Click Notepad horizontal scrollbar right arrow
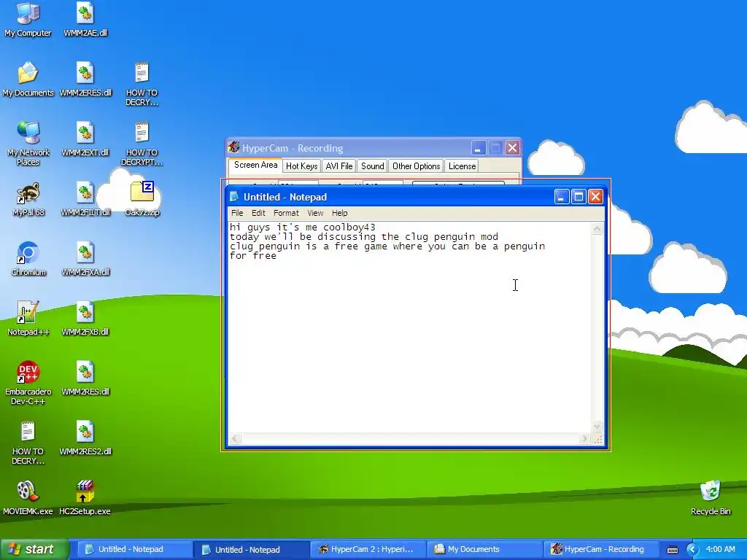 585,438
